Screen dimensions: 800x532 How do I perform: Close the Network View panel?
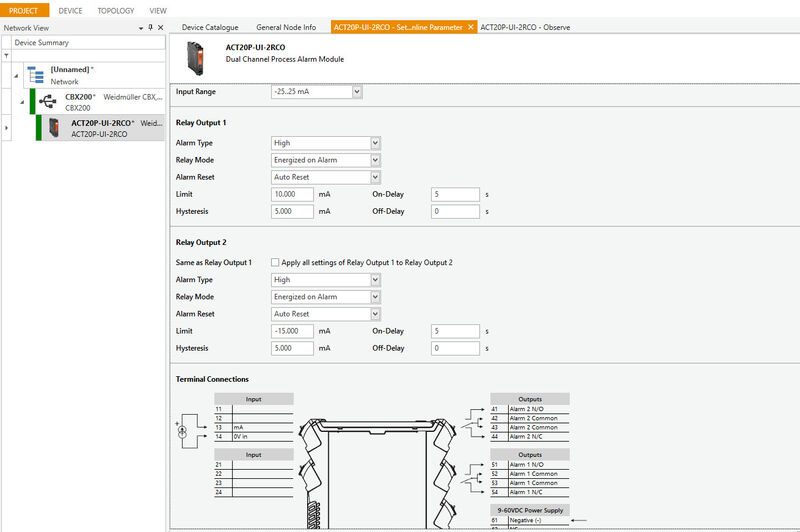[x=159, y=27]
